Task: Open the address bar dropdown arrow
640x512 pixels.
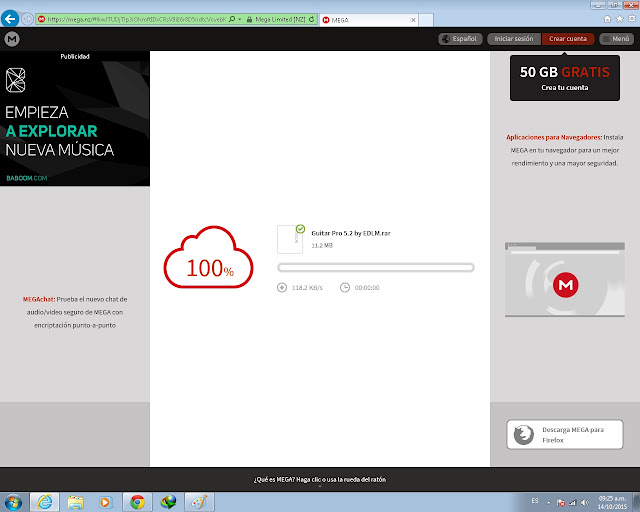Action: click(x=240, y=19)
